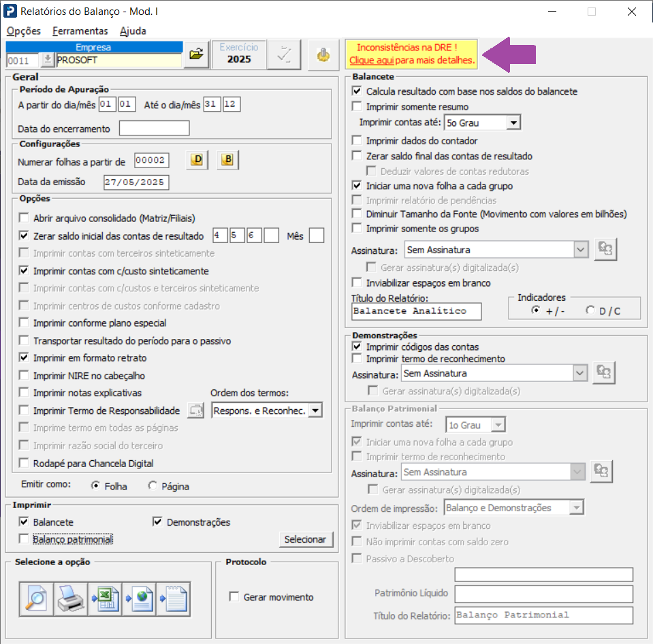Check Gerar movimento in Protocolo

pyautogui.click(x=234, y=596)
